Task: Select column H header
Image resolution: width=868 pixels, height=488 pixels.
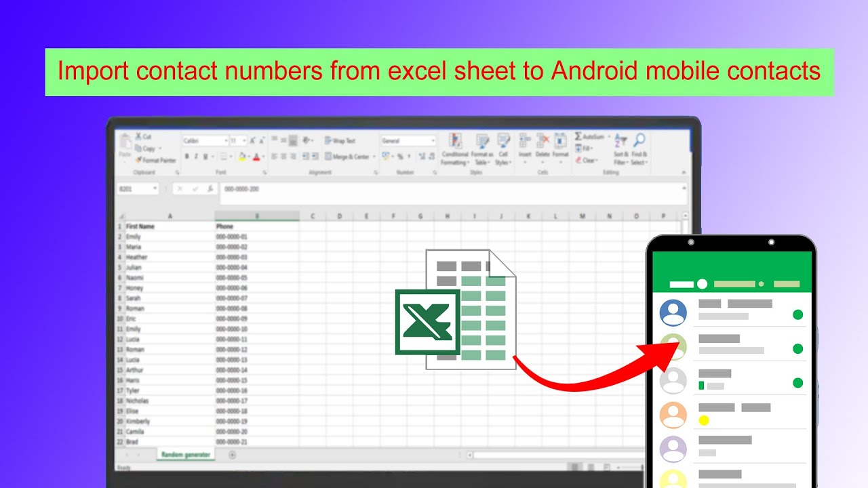Action: pos(448,216)
